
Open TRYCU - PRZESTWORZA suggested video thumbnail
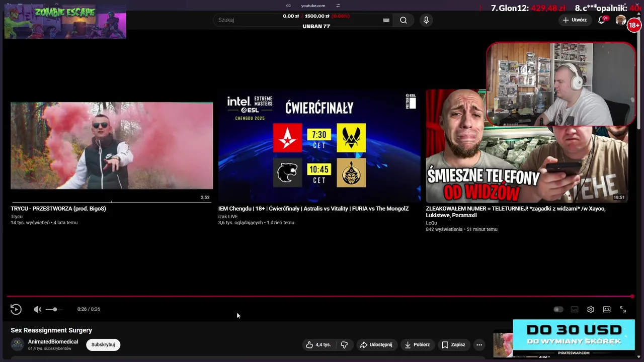(x=112, y=146)
